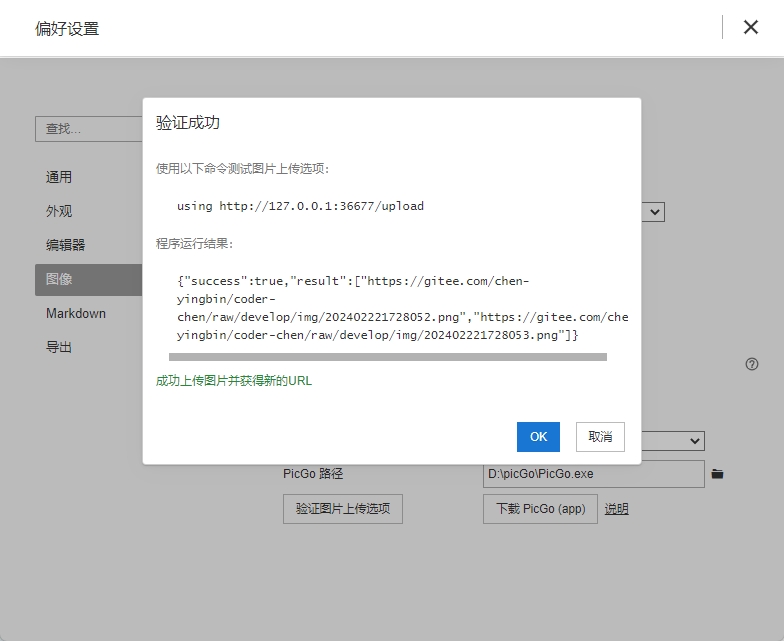Click the PicGo path input field

click(x=594, y=474)
